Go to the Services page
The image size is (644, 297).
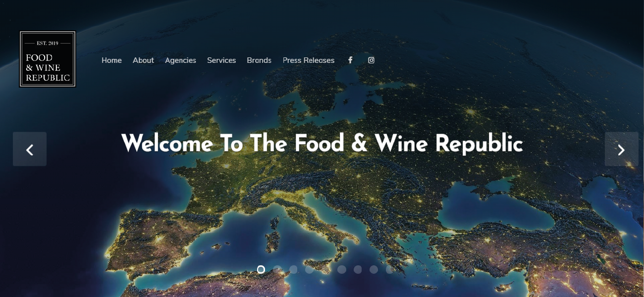[221, 60]
